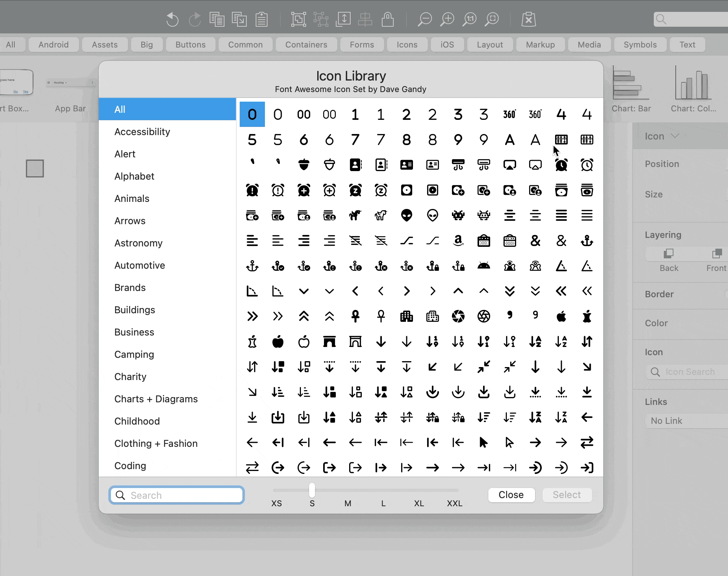Screen dimensions: 728x576
Task: Click the lock toolbar icon
Action: (388, 19)
